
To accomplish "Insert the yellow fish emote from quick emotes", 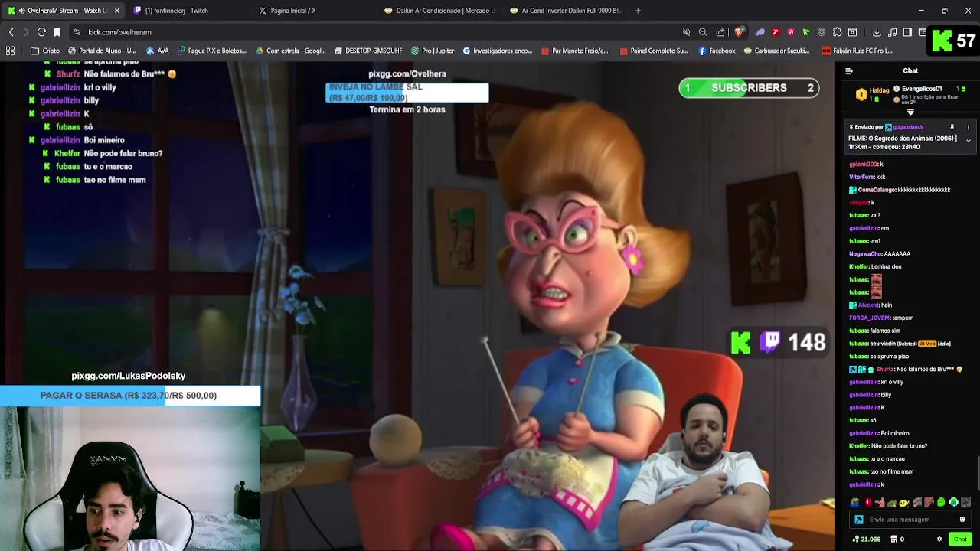I will click(904, 503).
